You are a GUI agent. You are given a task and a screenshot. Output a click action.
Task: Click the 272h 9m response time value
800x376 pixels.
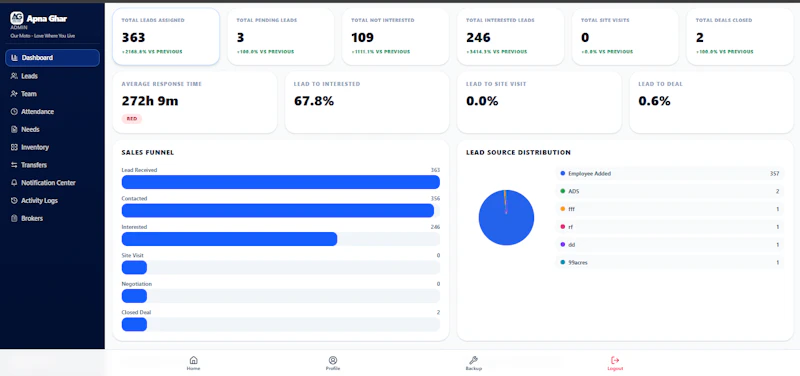point(150,101)
